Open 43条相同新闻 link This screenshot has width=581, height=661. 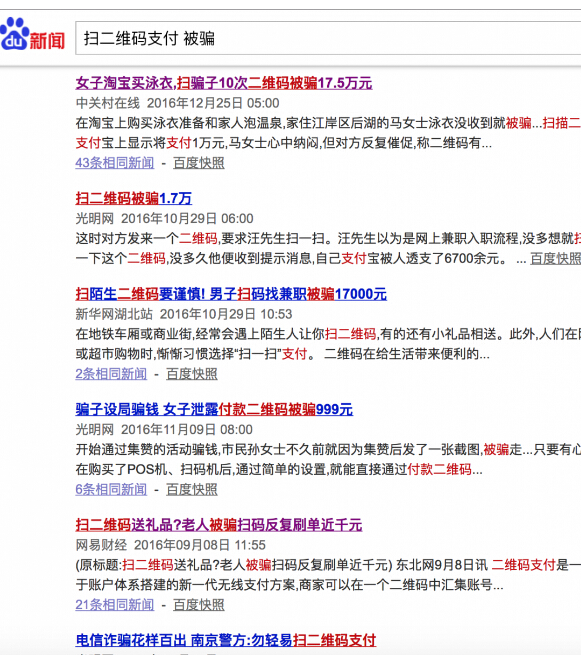115,163
